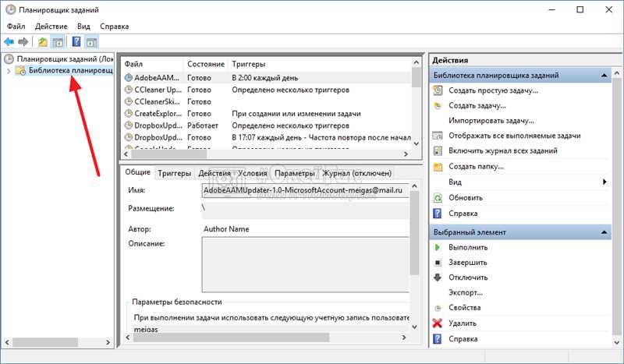The height and width of the screenshot is (364, 624).
Task: Click Справка icon under selected item
Action: [x=438, y=339]
